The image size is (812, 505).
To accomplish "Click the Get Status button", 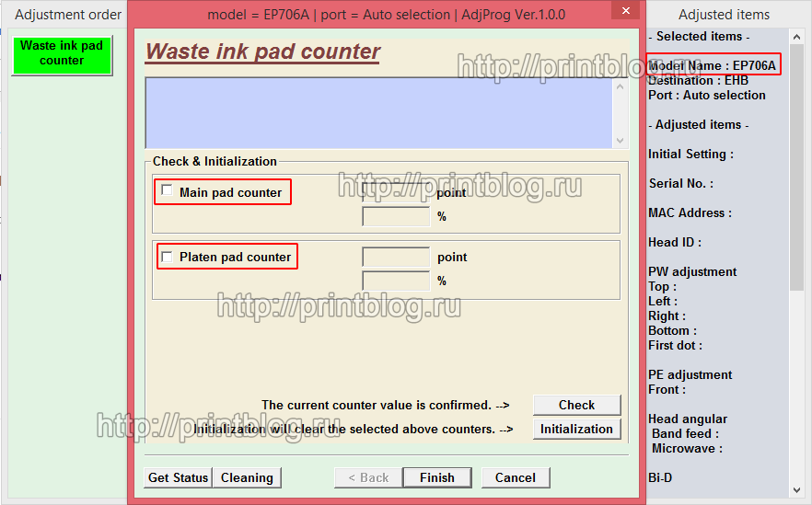I will tap(179, 477).
